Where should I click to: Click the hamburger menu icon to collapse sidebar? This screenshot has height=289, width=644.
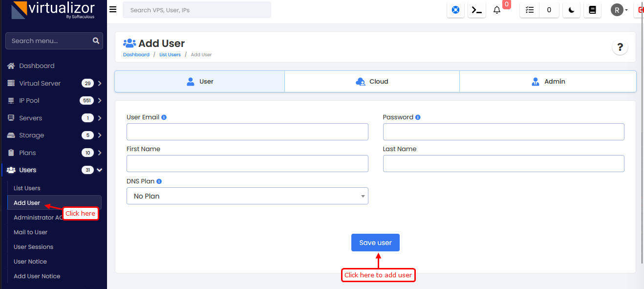[x=113, y=10]
